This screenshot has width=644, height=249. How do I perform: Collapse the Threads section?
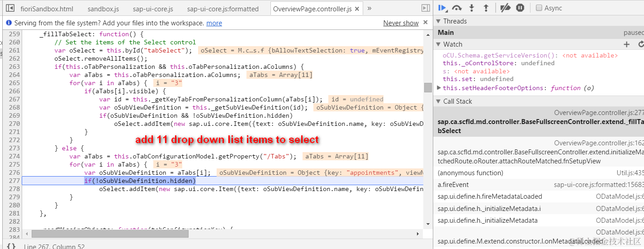[438, 21]
